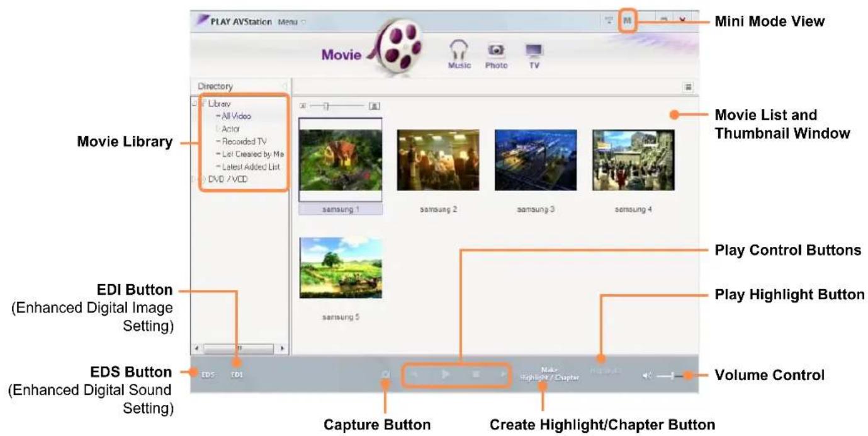Click the PLAY AVStation logo
Image resolution: width=868 pixels, height=436 pixels.
coord(234,21)
